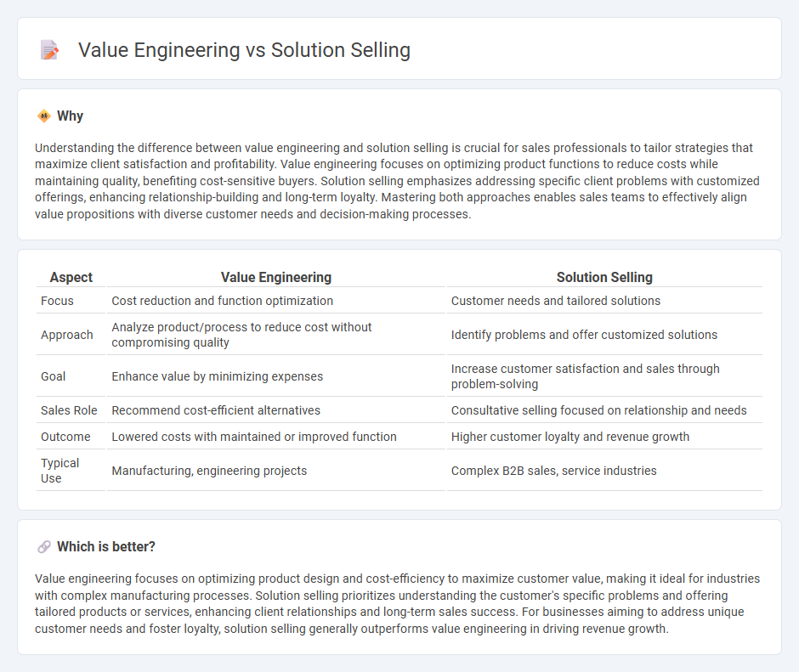Click the chain link icon beside Which is better?
This screenshot has height=672, width=799.
point(44,546)
